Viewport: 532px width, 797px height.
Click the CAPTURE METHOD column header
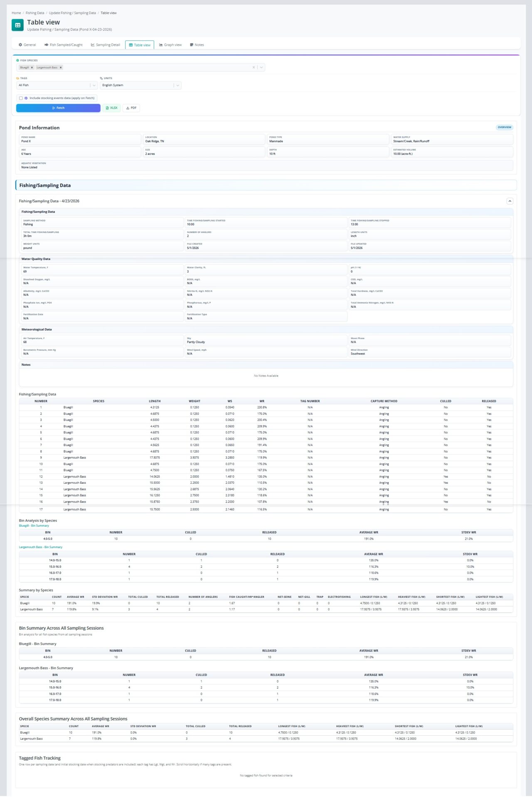point(384,401)
